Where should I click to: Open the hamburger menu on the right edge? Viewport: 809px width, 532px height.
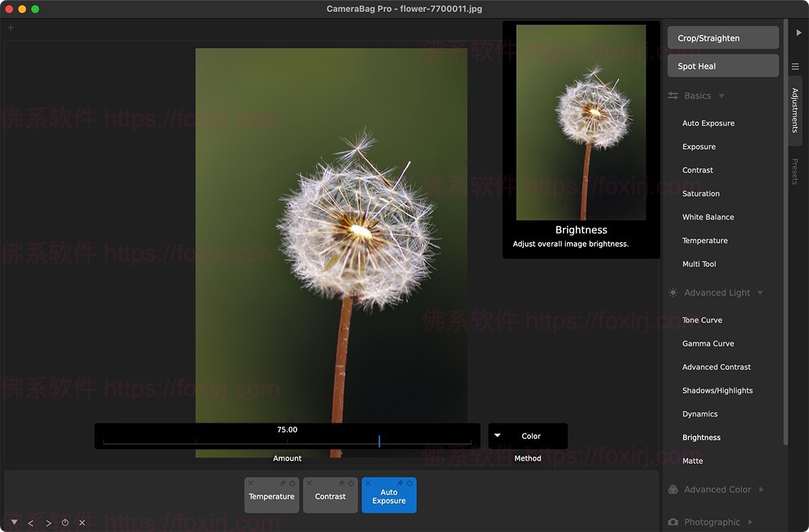tap(796, 66)
